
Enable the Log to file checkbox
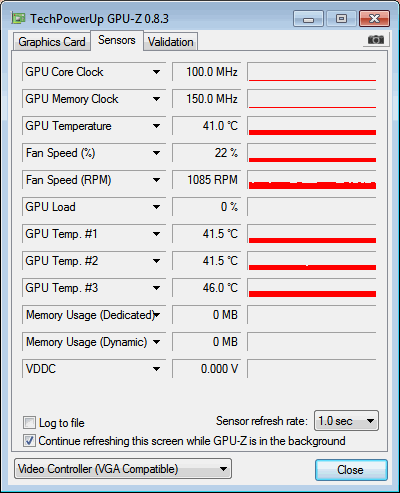tap(29, 422)
